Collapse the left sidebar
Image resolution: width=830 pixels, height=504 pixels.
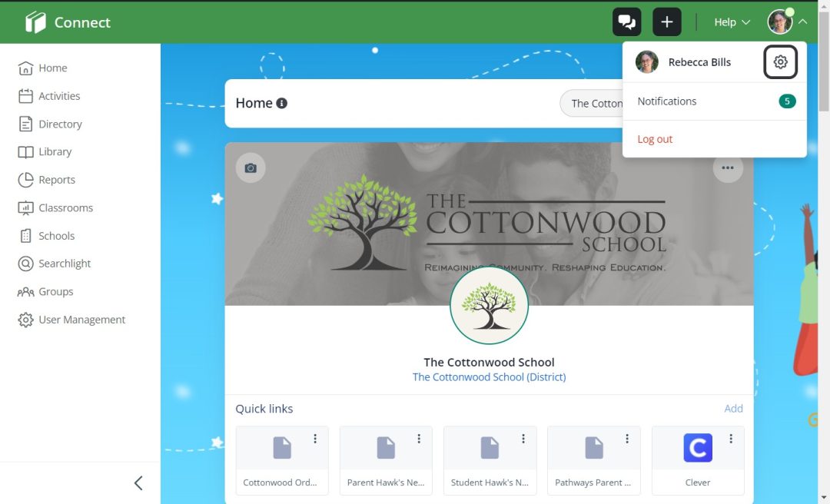pyautogui.click(x=138, y=482)
